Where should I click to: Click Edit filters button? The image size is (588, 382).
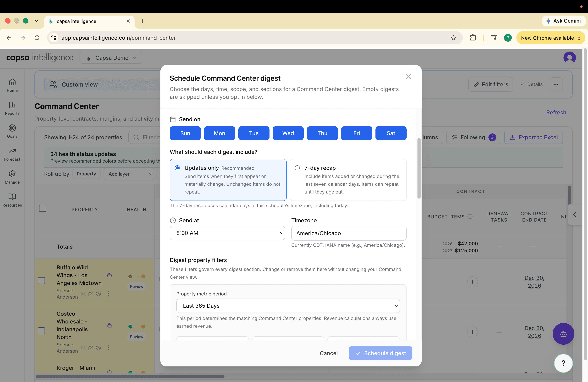(490, 84)
